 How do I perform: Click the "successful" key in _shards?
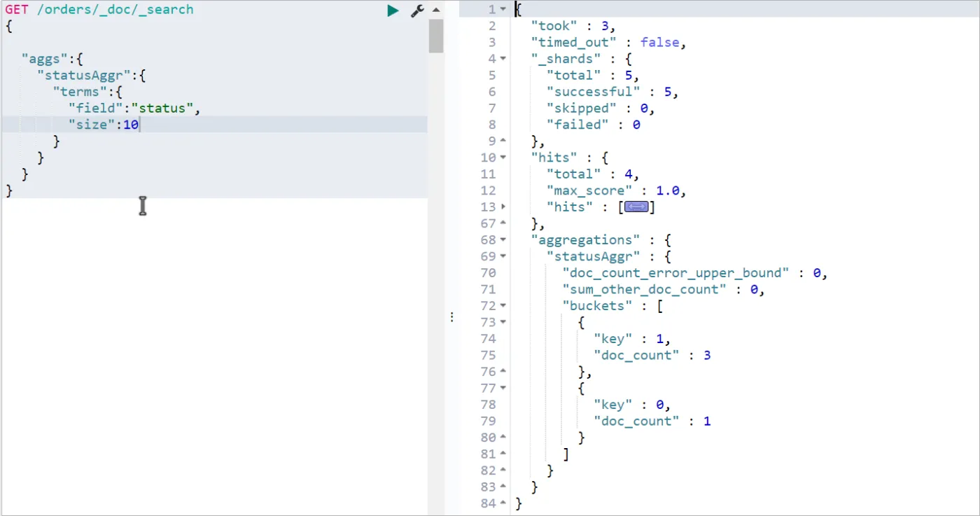tap(593, 92)
